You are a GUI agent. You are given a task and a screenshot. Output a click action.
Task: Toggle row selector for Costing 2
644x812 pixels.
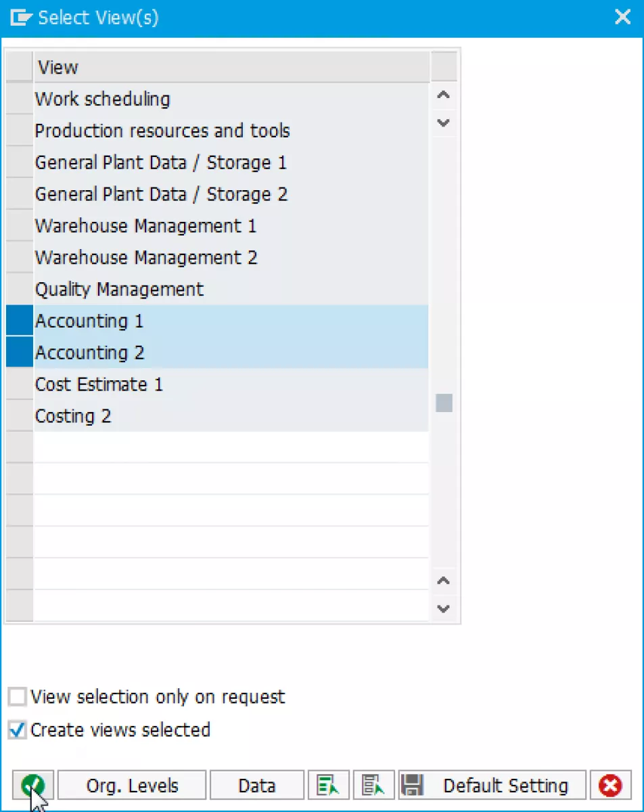point(20,416)
